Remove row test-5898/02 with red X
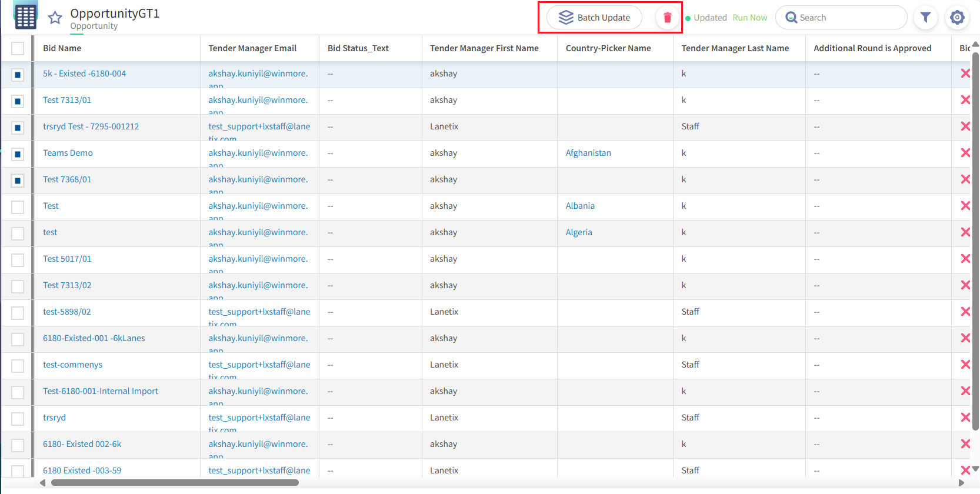Image resolution: width=980 pixels, height=494 pixels. click(965, 312)
